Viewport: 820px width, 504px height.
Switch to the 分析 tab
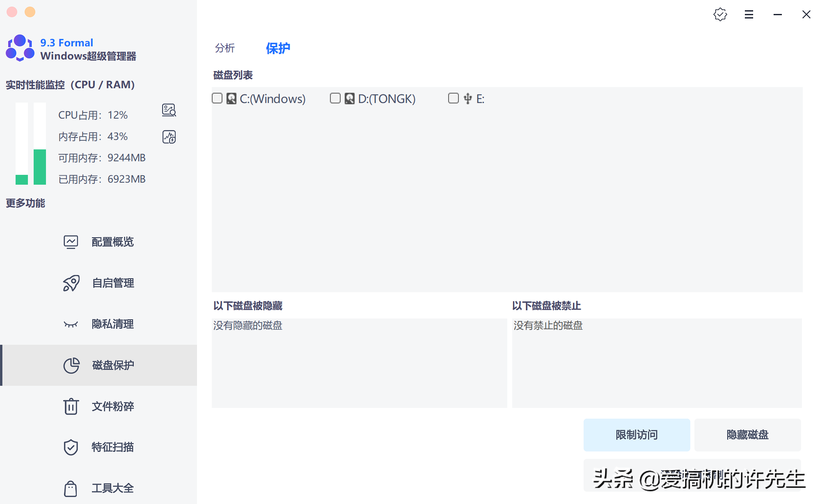point(224,48)
